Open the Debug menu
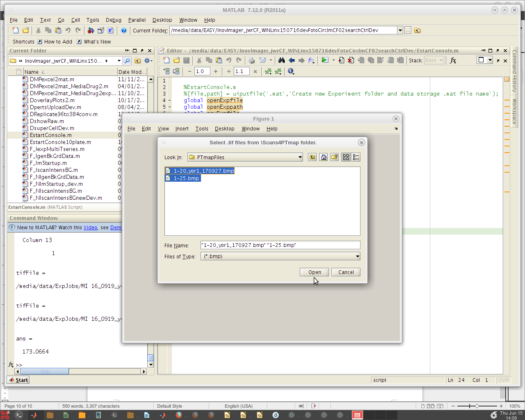The image size is (525, 420). tap(113, 20)
